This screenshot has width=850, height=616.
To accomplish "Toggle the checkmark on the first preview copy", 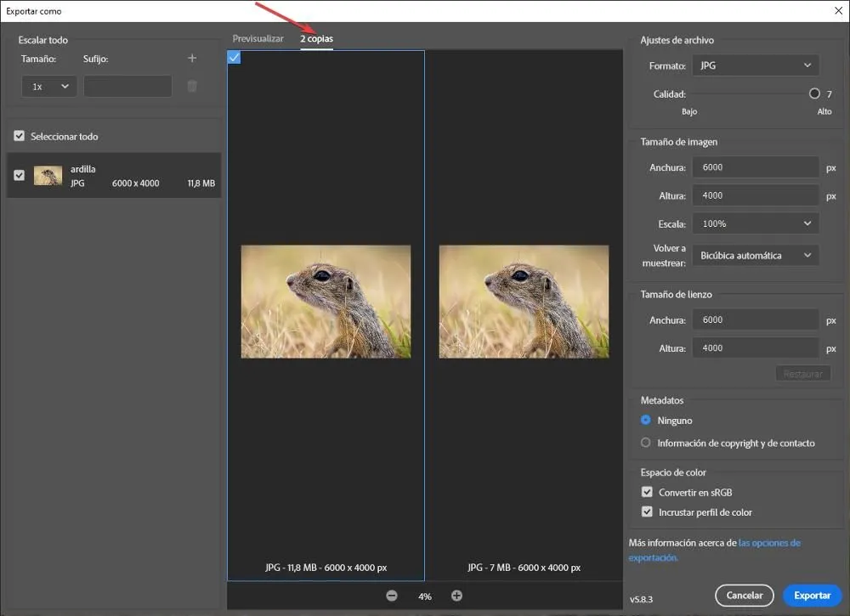I will point(235,57).
